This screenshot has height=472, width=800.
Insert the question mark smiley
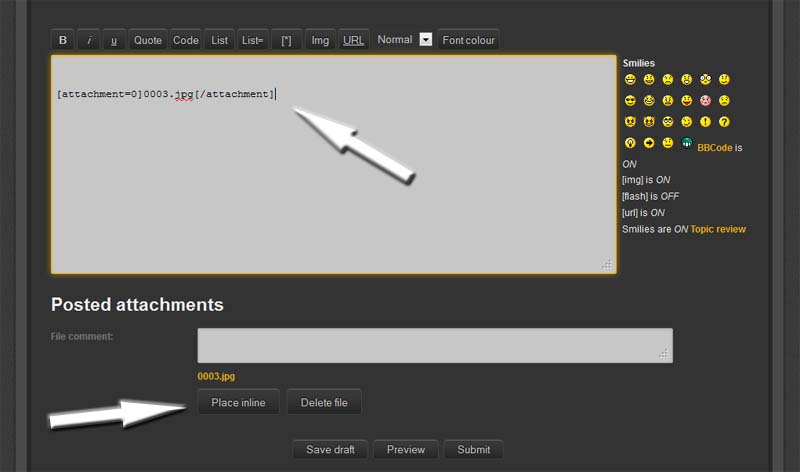point(724,121)
